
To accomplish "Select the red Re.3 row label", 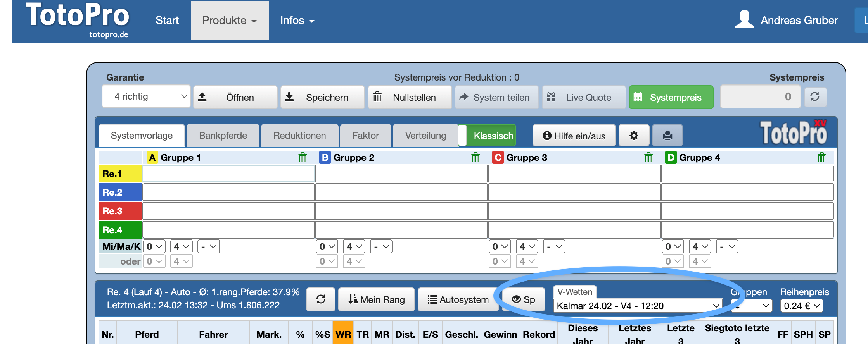I will pos(121,211).
